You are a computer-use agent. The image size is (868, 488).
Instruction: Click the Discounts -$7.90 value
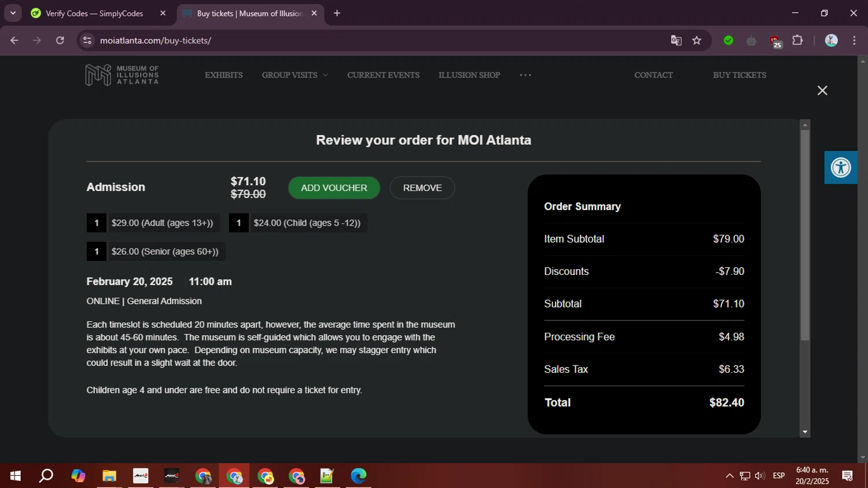click(730, 271)
